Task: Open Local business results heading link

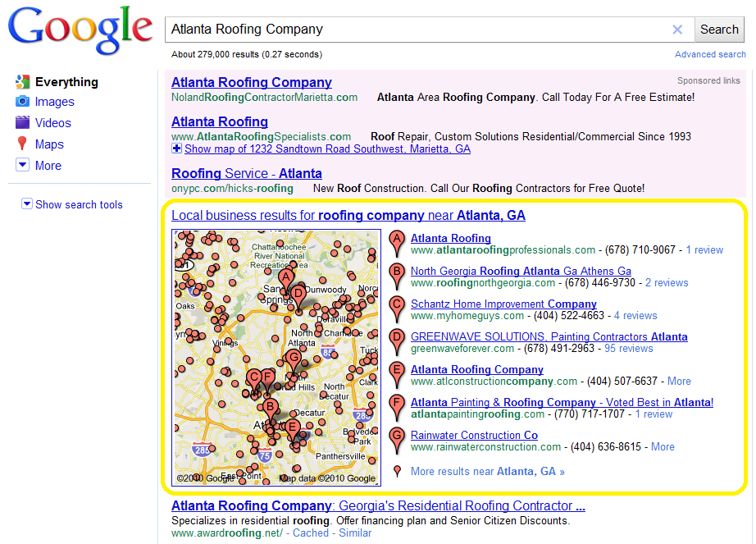Action: pyautogui.click(x=348, y=215)
